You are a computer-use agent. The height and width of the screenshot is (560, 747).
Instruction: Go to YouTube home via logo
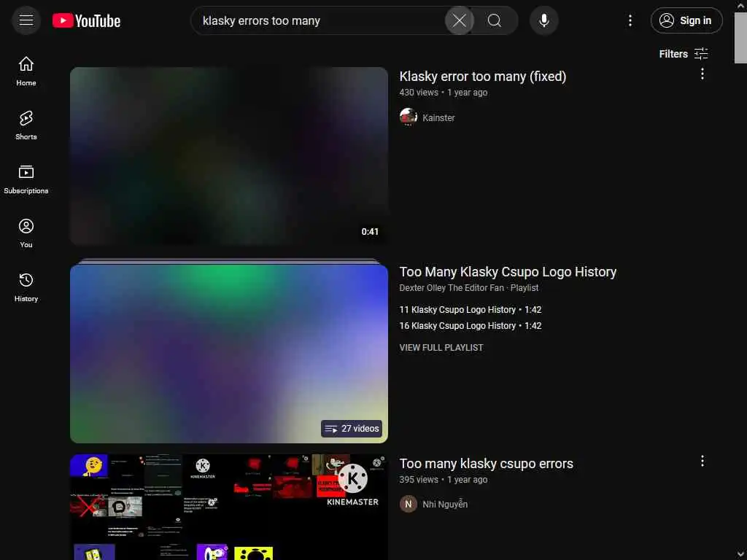point(86,20)
